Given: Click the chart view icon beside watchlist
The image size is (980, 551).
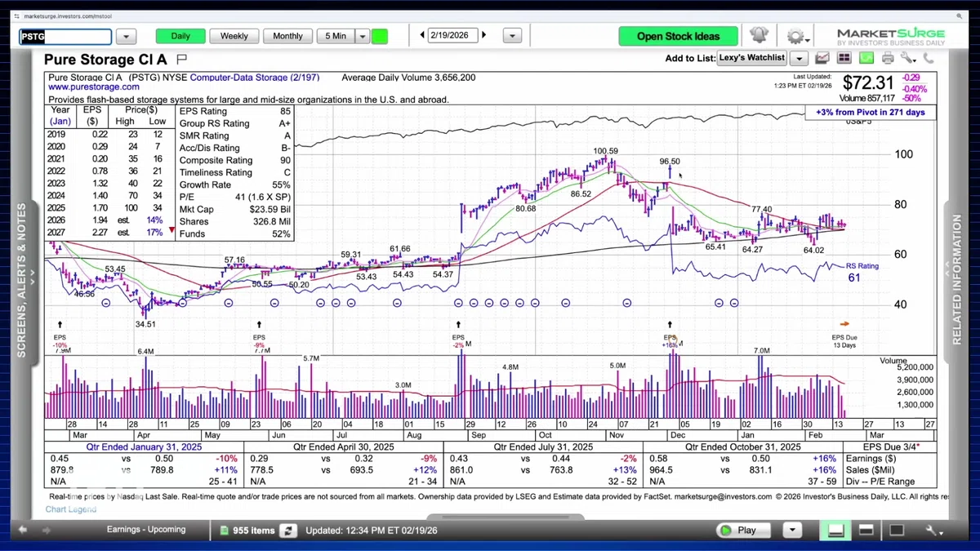Looking at the screenshot, I should tap(822, 58).
